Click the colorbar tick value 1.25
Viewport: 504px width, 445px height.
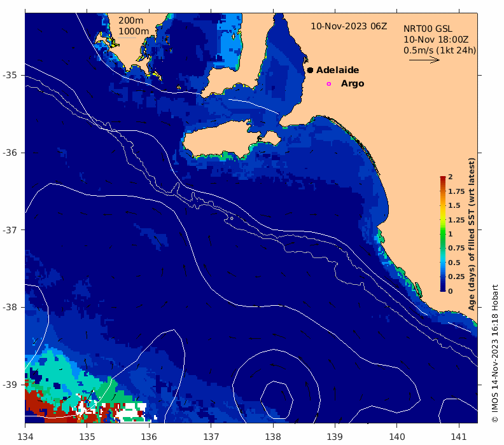[456, 220]
